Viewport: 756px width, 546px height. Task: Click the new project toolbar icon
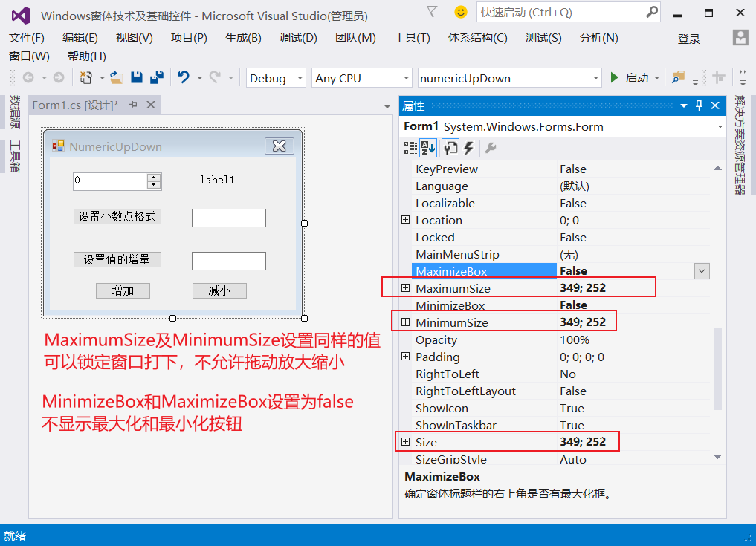pyautogui.click(x=85, y=77)
